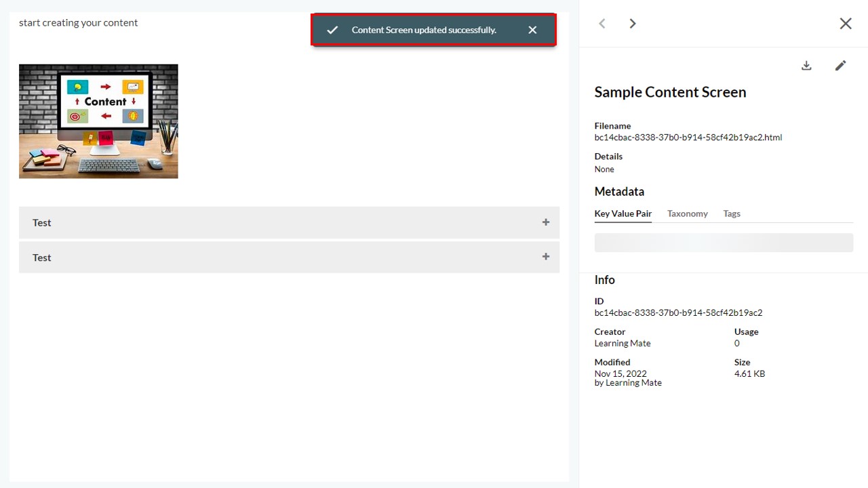The width and height of the screenshot is (868, 488).
Task: Switch to the Tags tab
Action: pos(732,213)
